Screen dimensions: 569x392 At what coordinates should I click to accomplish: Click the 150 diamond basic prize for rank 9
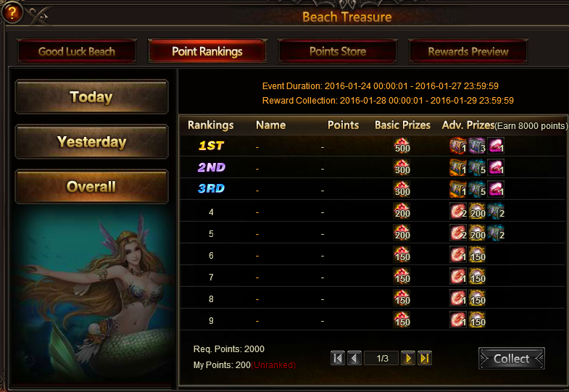click(x=402, y=320)
